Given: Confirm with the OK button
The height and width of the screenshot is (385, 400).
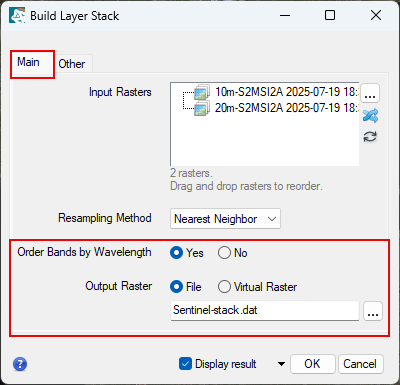Looking at the screenshot, I should tap(312, 364).
